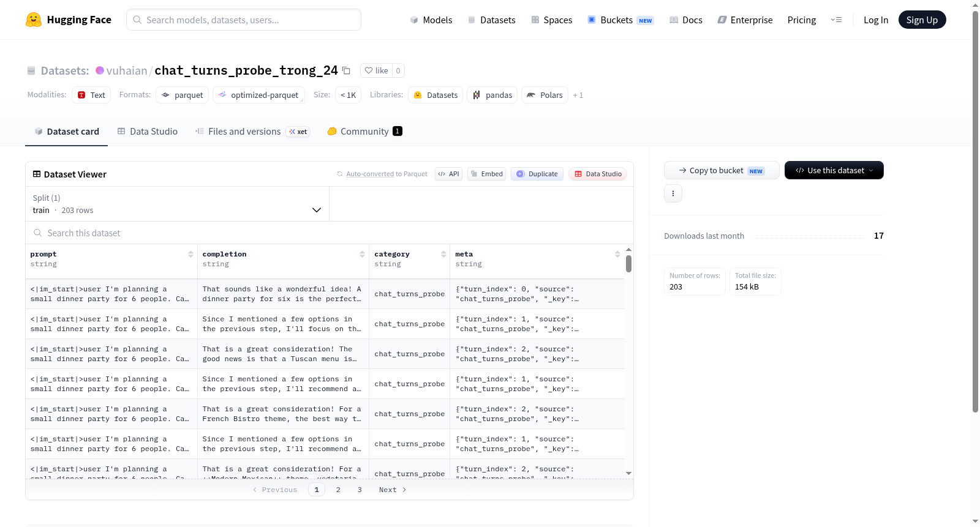Go to page 3 of the table

360,490
